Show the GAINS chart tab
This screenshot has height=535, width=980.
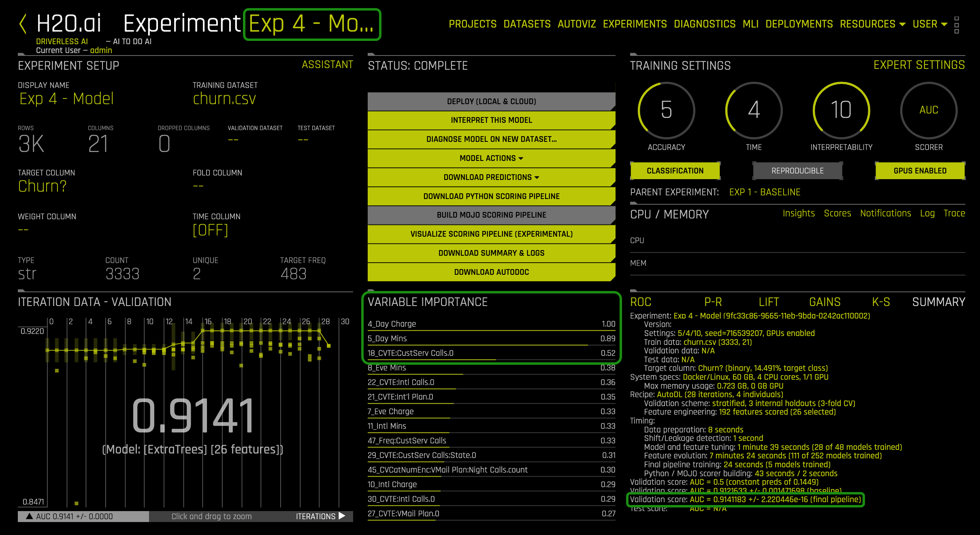[824, 302]
